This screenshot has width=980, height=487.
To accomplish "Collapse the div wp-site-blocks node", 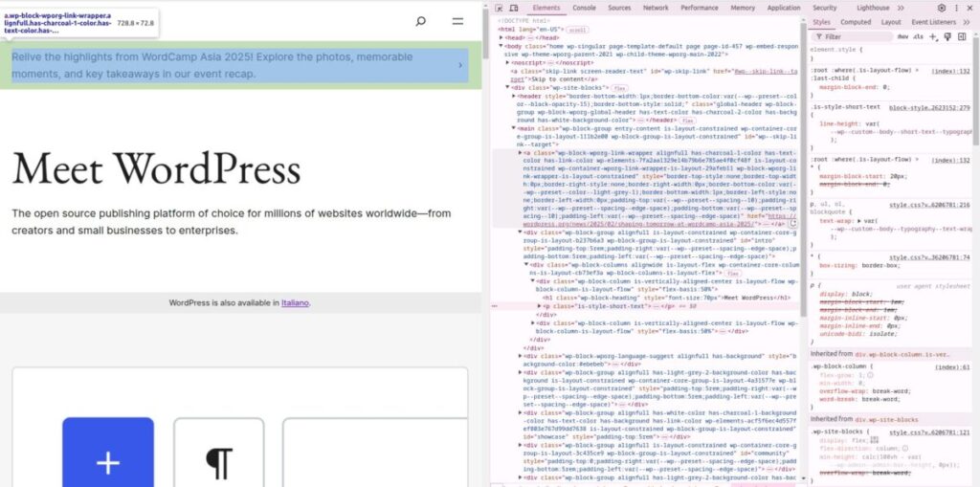I will tap(508, 87).
